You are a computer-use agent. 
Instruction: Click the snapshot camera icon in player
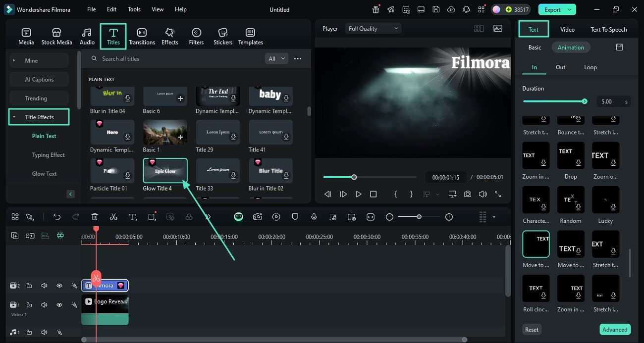(x=468, y=194)
